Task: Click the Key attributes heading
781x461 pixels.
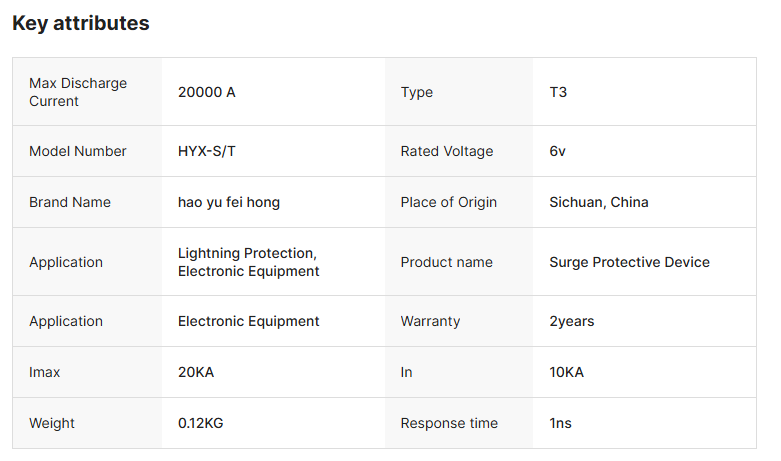Action: coord(81,23)
